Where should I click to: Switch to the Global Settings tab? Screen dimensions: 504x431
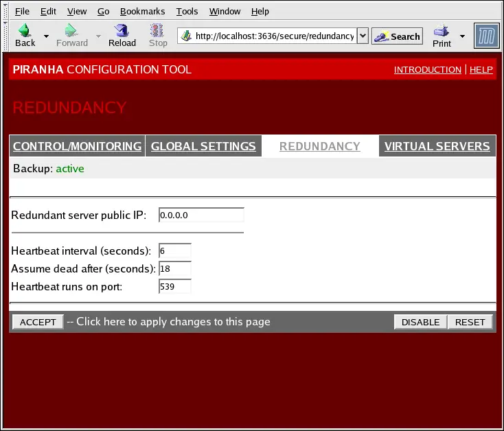pyautogui.click(x=203, y=146)
